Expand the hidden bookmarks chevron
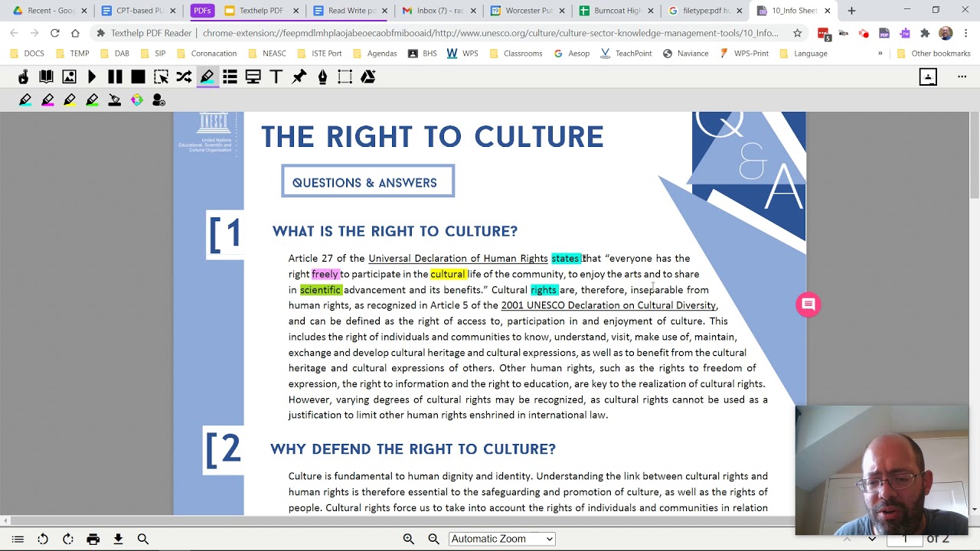Viewport: 980px width, 551px height. [880, 54]
